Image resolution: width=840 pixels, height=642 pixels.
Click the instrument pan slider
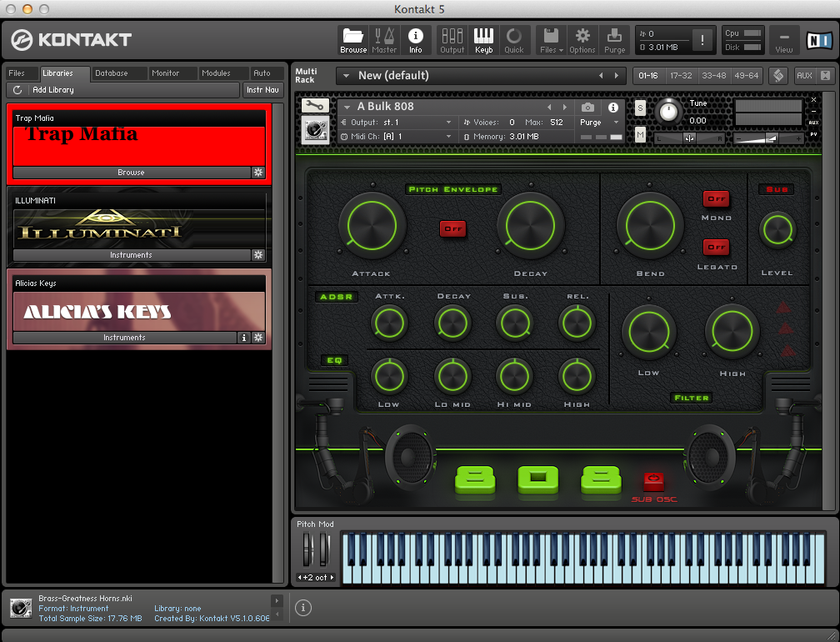pos(690,138)
